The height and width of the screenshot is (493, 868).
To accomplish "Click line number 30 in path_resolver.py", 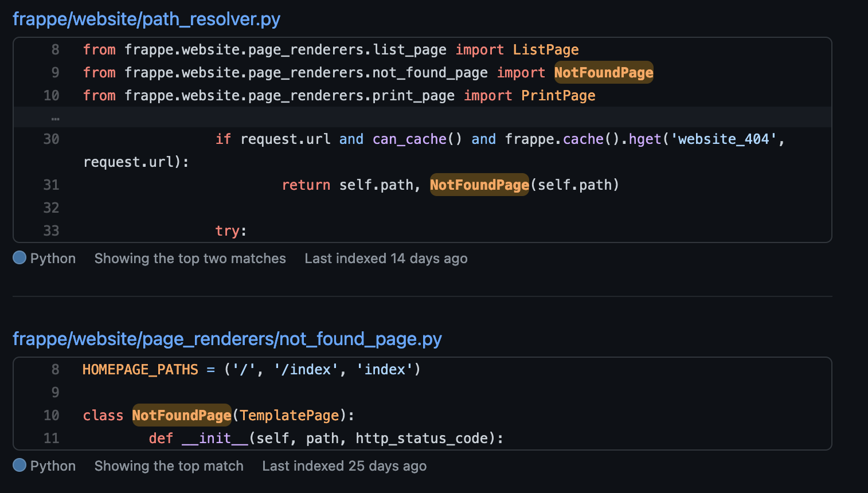I will click(x=50, y=139).
